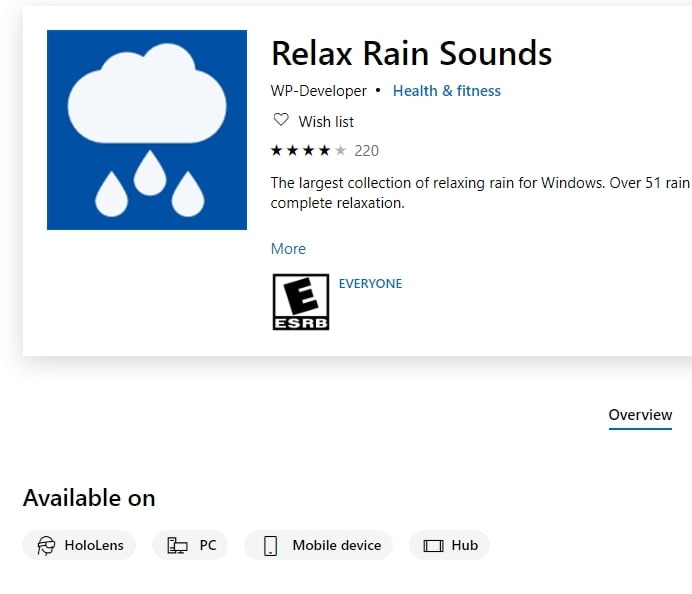692x594 pixels.
Task: Click the WP-Developer publisher name
Action: click(319, 91)
